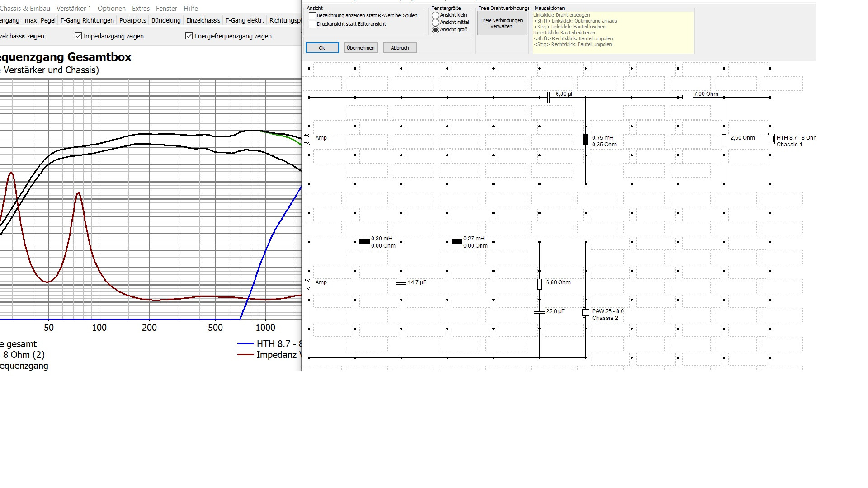Image resolution: width=868 pixels, height=488 pixels.
Task: Toggle Energiefrequenzgang zeigen checkbox
Action: [189, 36]
